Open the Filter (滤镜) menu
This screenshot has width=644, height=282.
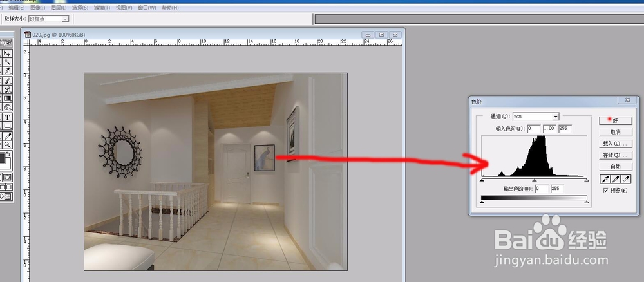pyautogui.click(x=102, y=8)
